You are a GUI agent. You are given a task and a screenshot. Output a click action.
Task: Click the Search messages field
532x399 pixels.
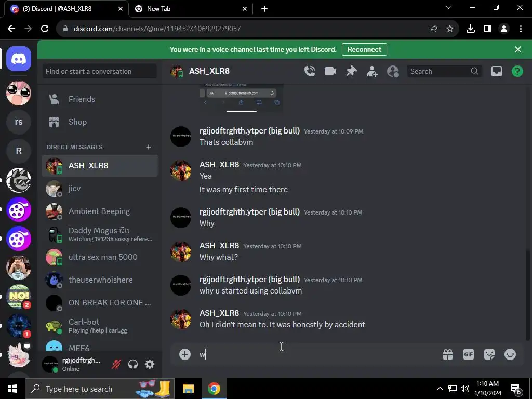click(445, 71)
